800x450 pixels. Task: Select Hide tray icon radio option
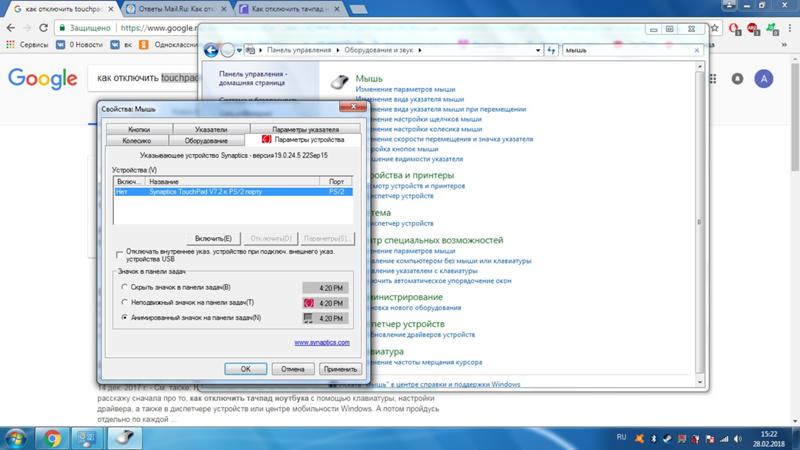click(124, 287)
